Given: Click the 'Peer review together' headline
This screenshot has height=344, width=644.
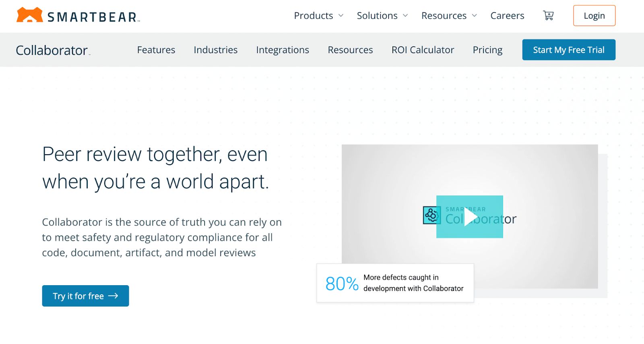Looking at the screenshot, I should [x=155, y=168].
